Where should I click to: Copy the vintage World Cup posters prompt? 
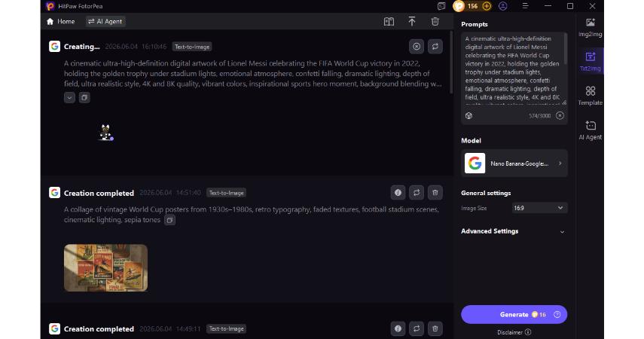169,220
